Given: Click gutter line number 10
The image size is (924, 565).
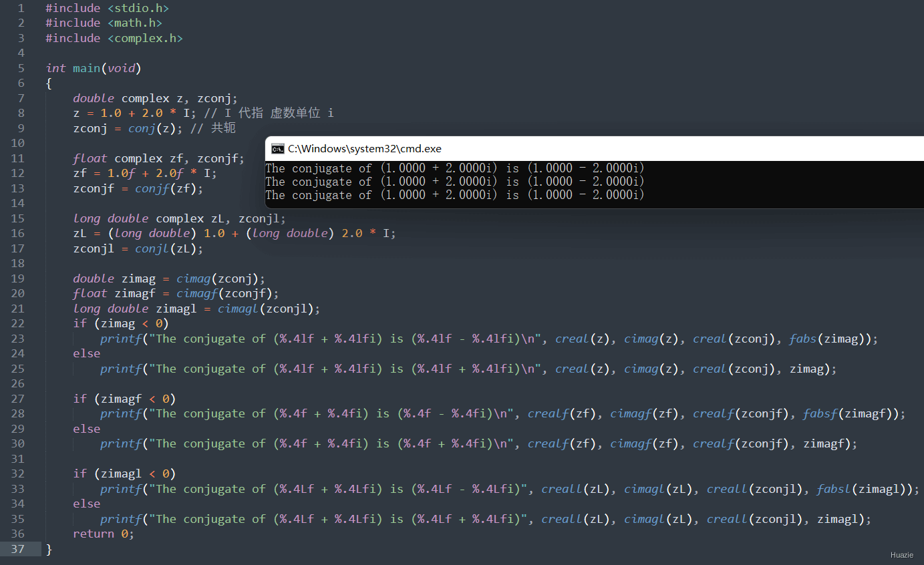Looking at the screenshot, I should tap(17, 144).
